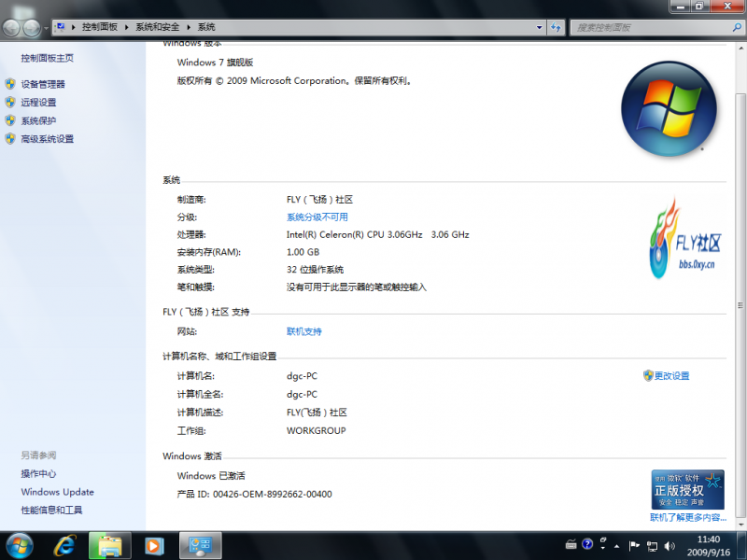Open the 联机支持 online support link

pos(304,331)
